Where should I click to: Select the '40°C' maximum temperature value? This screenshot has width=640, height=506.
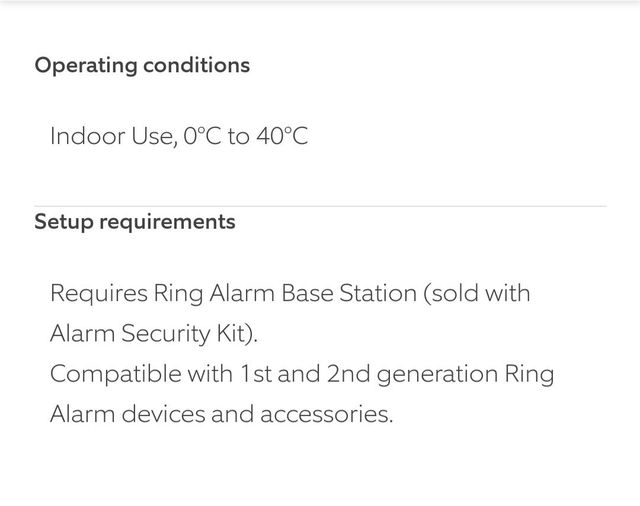pos(282,136)
